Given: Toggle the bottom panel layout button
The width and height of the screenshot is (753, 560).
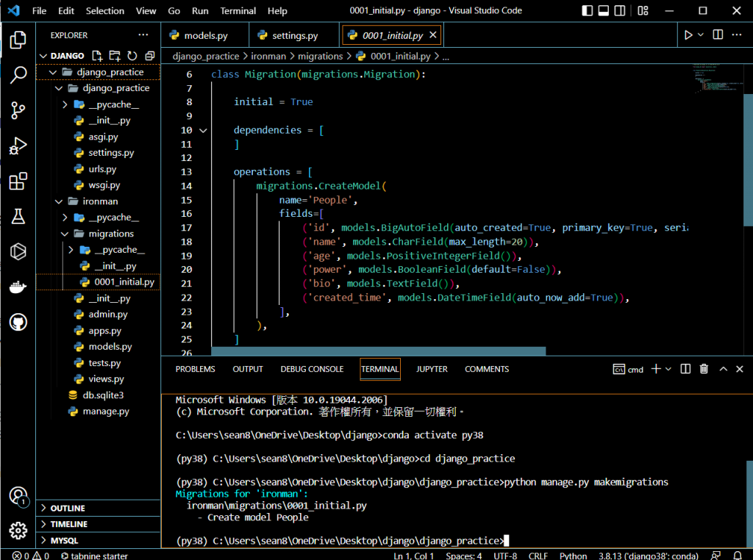Looking at the screenshot, I should coord(603,11).
